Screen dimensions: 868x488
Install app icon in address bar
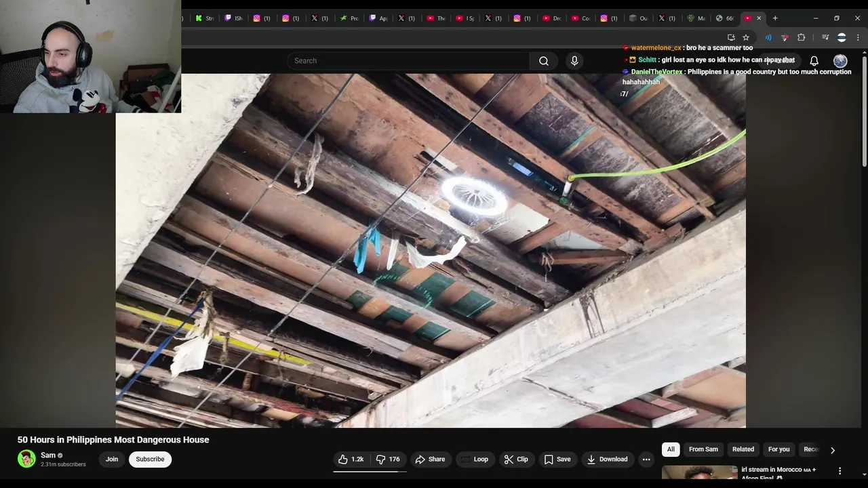click(x=731, y=37)
